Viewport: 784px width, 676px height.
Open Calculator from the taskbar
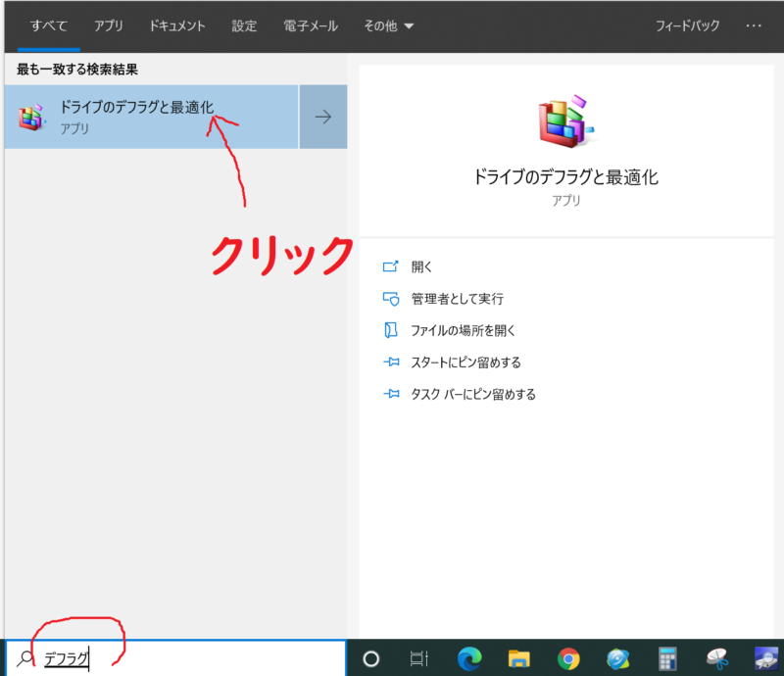coord(667,658)
